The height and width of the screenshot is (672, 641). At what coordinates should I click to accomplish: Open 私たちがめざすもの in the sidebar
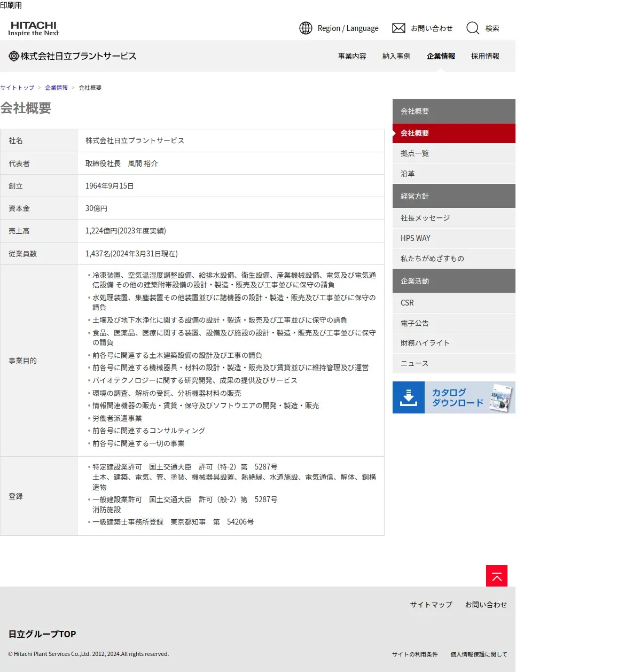coord(454,259)
